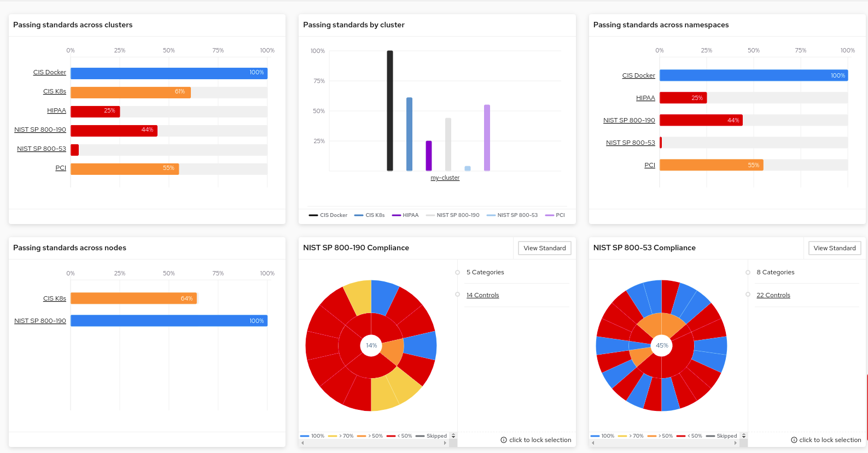The image size is (868, 453).
Task: Click right scroll arrow under NIST 800-53 legend
Action: pos(736,443)
